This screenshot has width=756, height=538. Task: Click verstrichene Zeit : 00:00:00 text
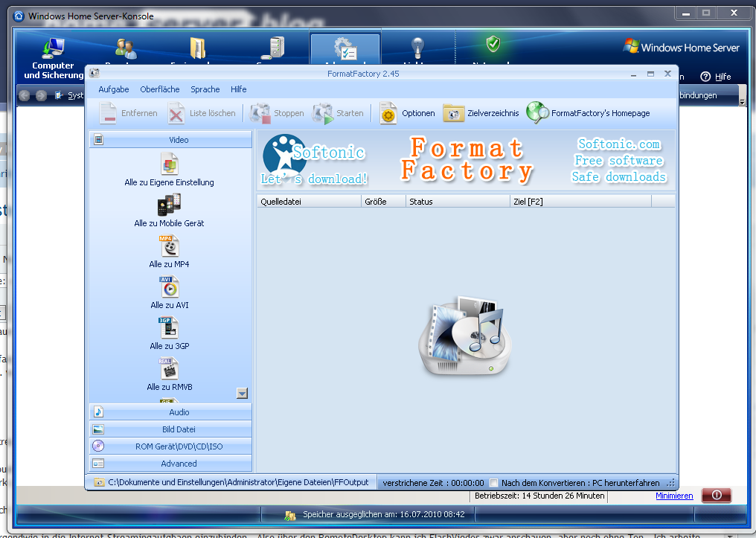(x=433, y=482)
